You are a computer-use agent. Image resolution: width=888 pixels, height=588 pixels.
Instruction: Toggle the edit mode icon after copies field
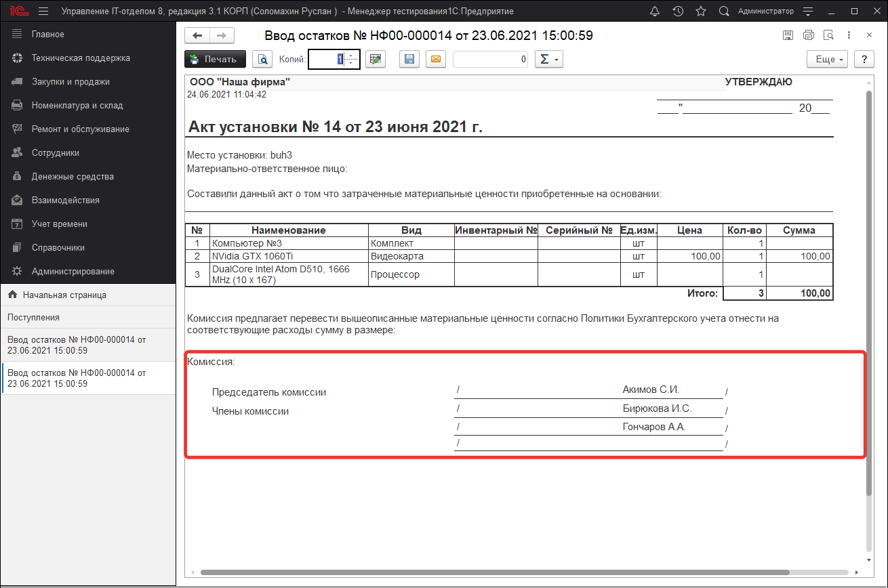coord(375,60)
